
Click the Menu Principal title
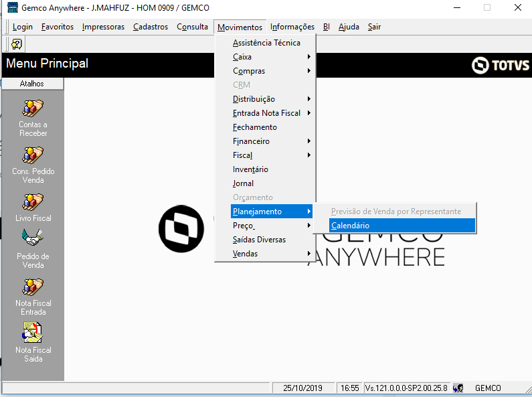coord(47,64)
